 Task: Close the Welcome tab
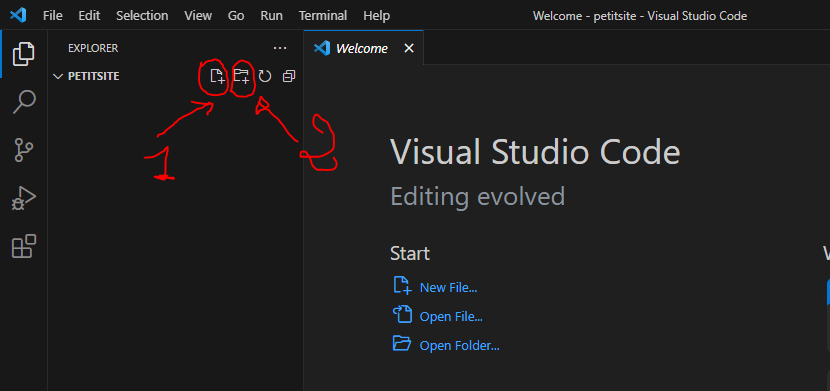(409, 48)
